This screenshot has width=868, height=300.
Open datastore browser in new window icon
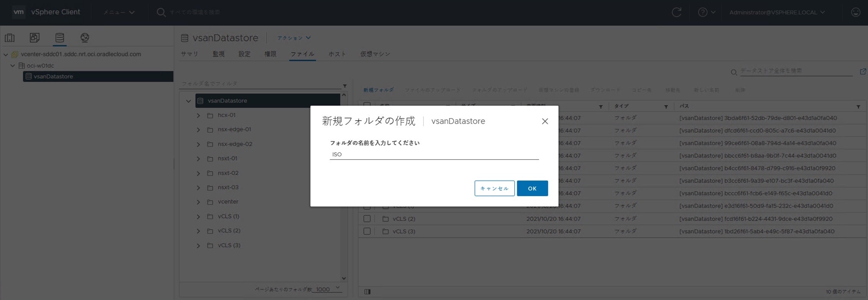coord(863,71)
